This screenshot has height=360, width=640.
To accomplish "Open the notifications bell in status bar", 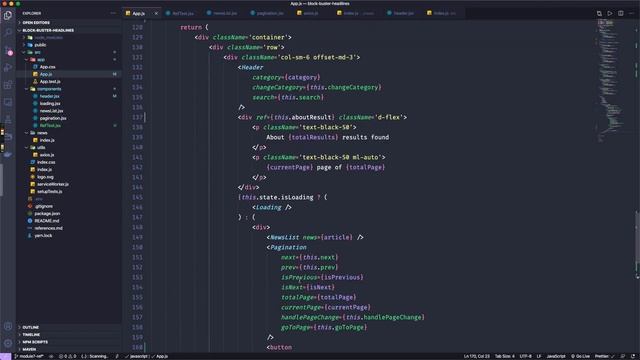I will [633, 356].
